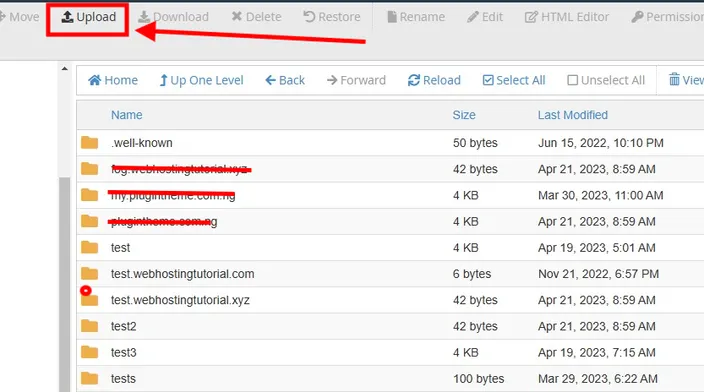Viewport: 704px width, 392px height.
Task: Go to Home directory
Action: [x=113, y=80]
